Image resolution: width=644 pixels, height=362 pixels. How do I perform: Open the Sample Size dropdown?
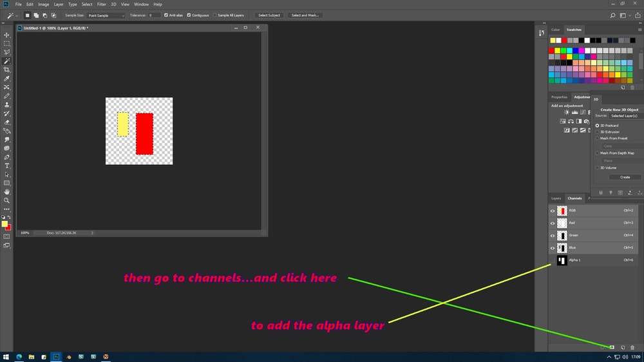coord(106,15)
